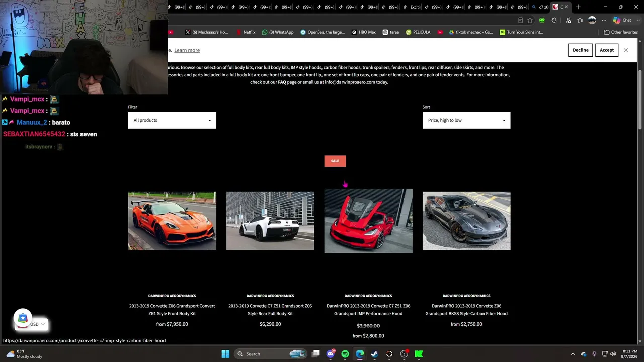Image resolution: width=644 pixels, height=362 pixels.
Task: Open the floating shop rewards badge icon
Action: tap(23, 318)
